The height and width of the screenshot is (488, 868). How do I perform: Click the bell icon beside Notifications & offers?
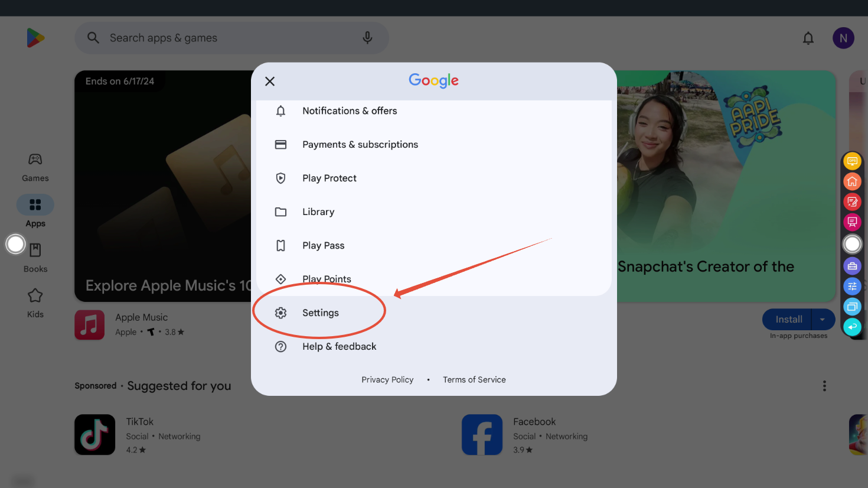[x=281, y=111]
